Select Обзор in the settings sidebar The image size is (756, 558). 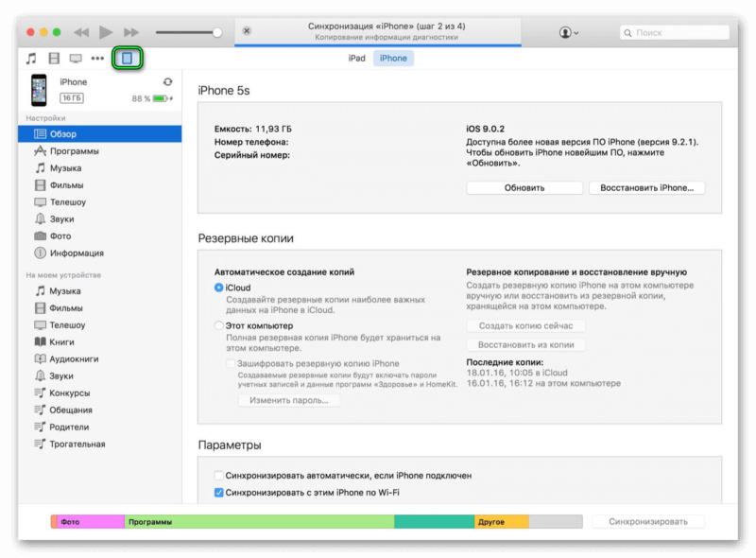coord(100,133)
